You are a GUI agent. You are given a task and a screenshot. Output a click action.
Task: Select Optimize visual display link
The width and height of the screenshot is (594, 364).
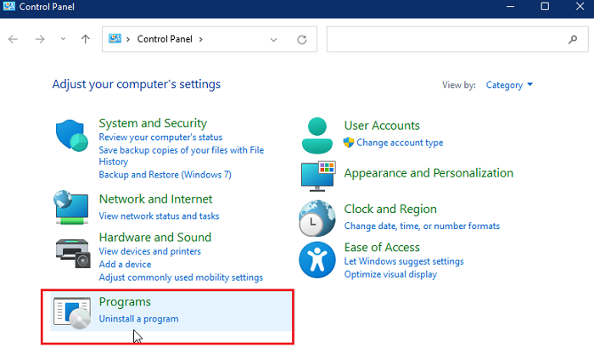point(390,274)
